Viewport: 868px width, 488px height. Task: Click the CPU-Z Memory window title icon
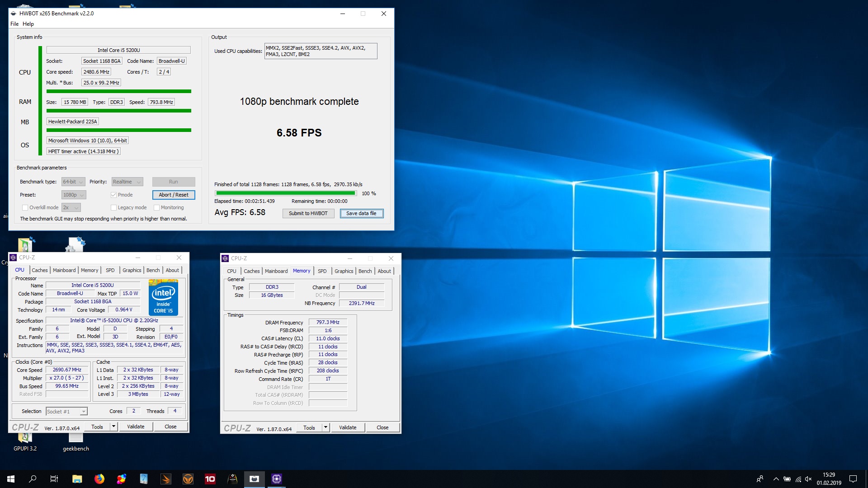[x=225, y=258]
